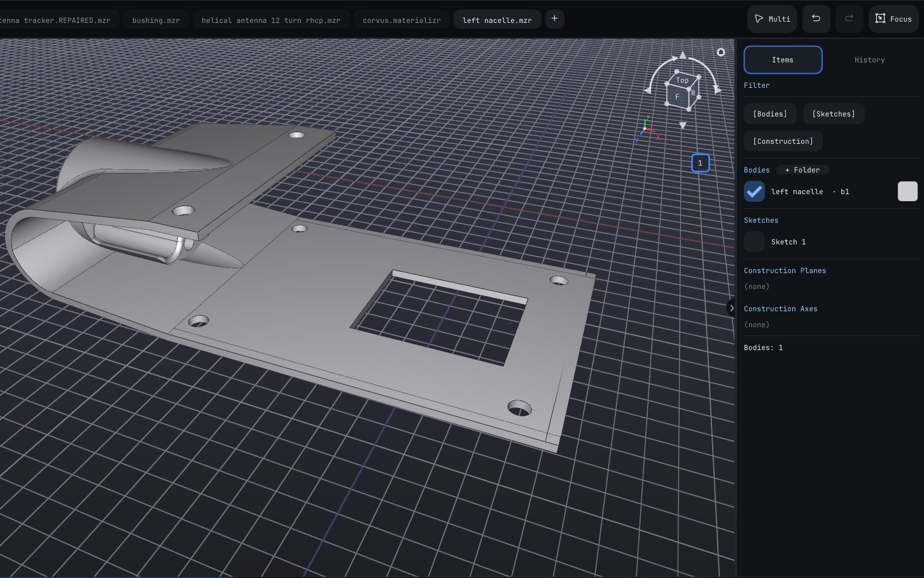Select the left nacelle.mzr tab
The width and height of the screenshot is (924, 578).
497,20
